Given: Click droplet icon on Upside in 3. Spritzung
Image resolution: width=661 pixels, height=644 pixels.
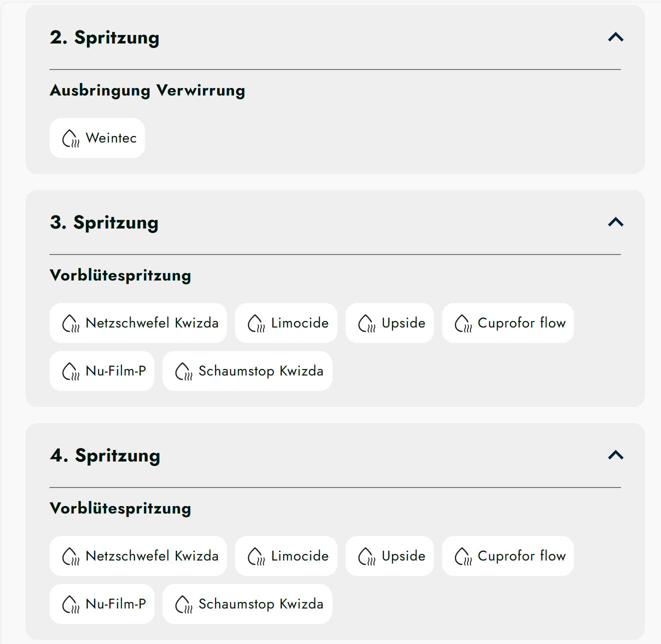Looking at the screenshot, I should click(366, 323).
